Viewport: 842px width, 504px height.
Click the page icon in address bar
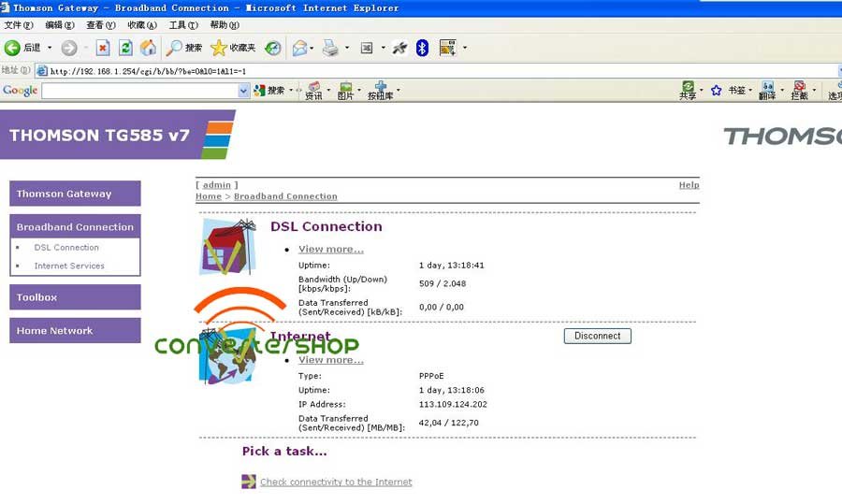point(42,71)
